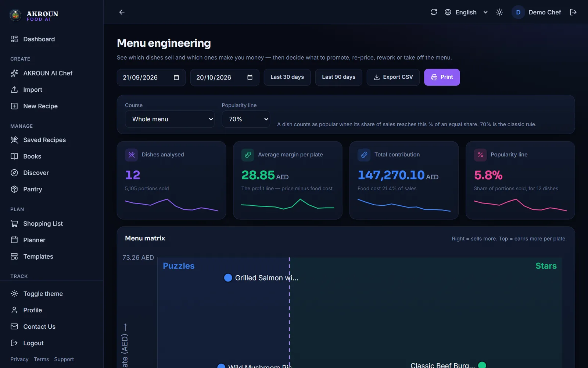
Task: Click the AKROUN Food AI logo
Action: coord(34,15)
